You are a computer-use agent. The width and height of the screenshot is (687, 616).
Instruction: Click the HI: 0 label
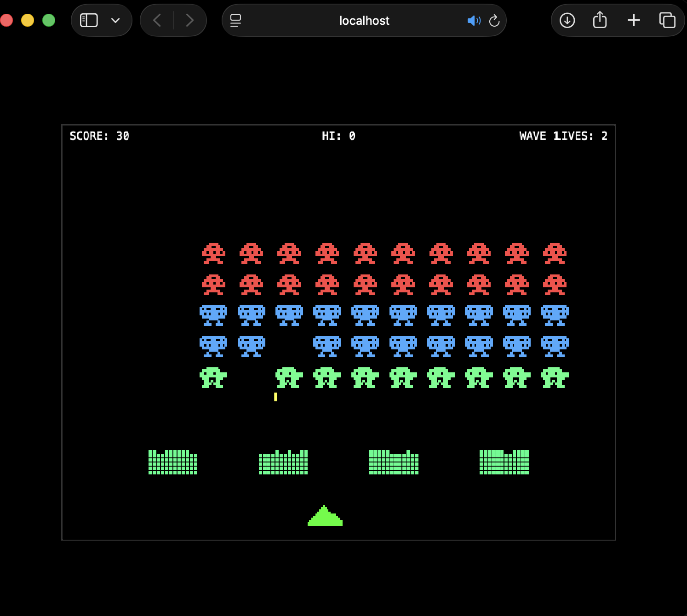pyautogui.click(x=339, y=136)
